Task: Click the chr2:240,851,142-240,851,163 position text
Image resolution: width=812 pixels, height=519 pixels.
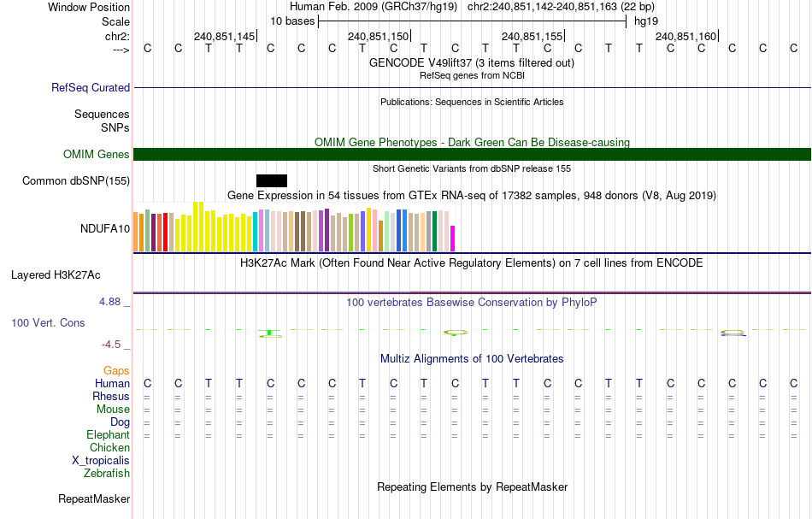Action: (x=561, y=7)
